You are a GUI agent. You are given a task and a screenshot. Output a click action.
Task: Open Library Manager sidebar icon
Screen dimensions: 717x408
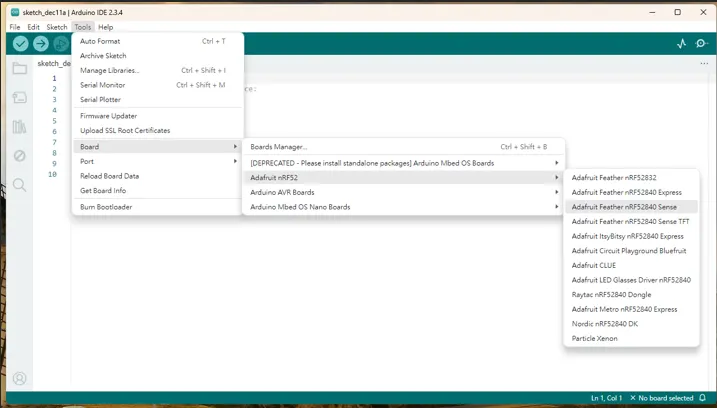click(19, 127)
